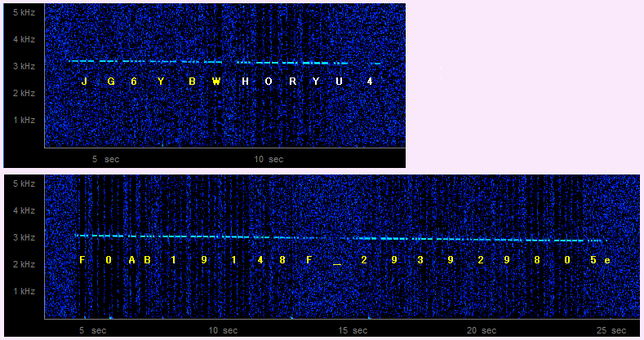
Task: Click the letter R in the upper spectrogram
Action: pos(293,82)
